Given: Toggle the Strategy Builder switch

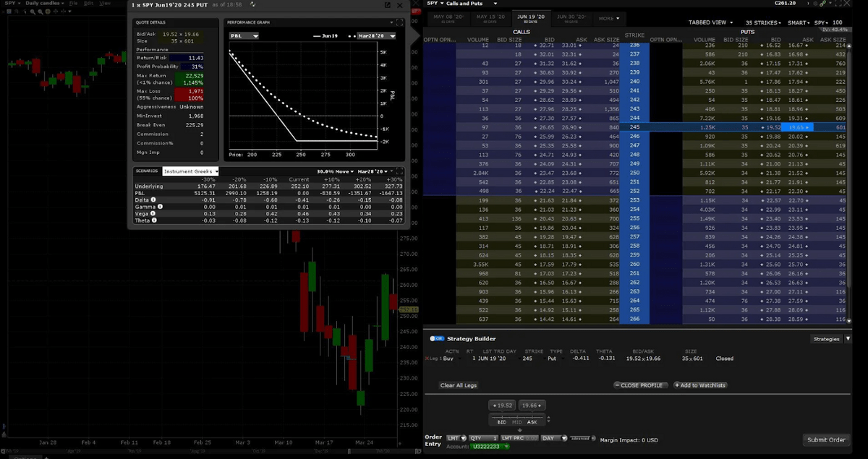Looking at the screenshot, I should pyautogui.click(x=436, y=338).
